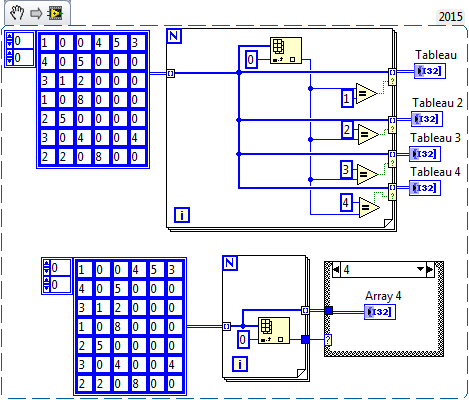This screenshot has height=400, width=469.
Task: Click upper loop's N count terminal
Action: [174, 36]
